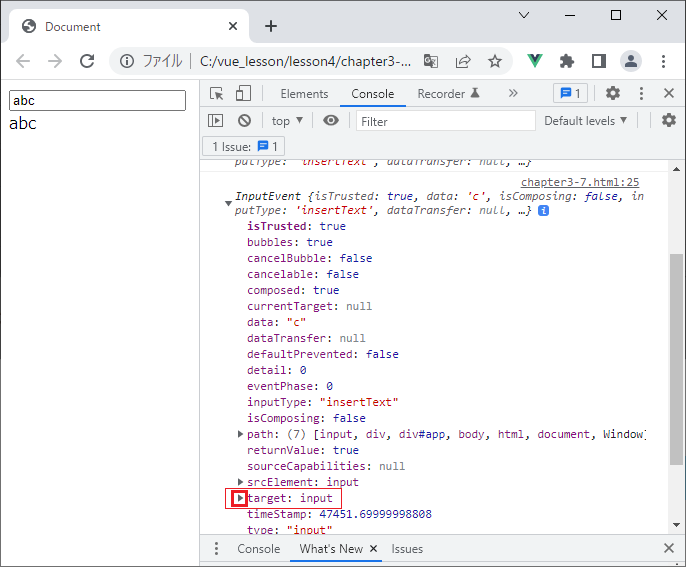Open Chrome's three-dot menu
This screenshot has height=567, width=686.
(663, 61)
